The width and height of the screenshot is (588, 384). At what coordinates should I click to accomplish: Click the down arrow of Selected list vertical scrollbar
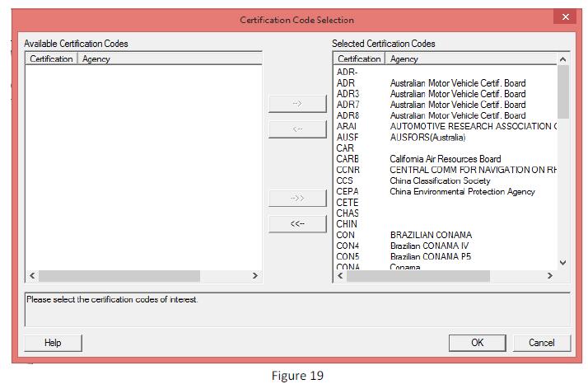pyautogui.click(x=562, y=263)
